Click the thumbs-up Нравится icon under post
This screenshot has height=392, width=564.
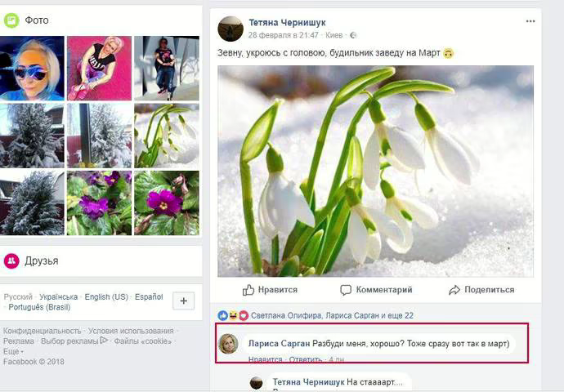point(248,290)
